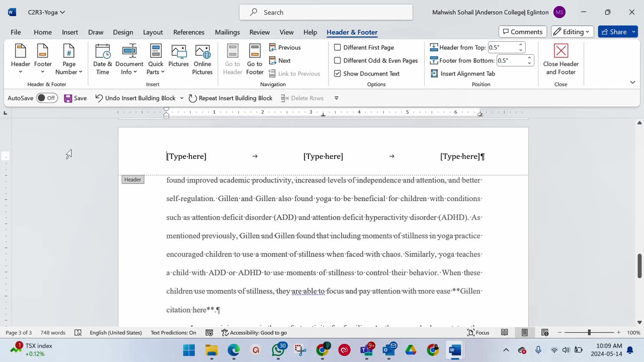This screenshot has width=644, height=362.
Task: Click Page 3 of 3 status
Action: (x=19, y=332)
